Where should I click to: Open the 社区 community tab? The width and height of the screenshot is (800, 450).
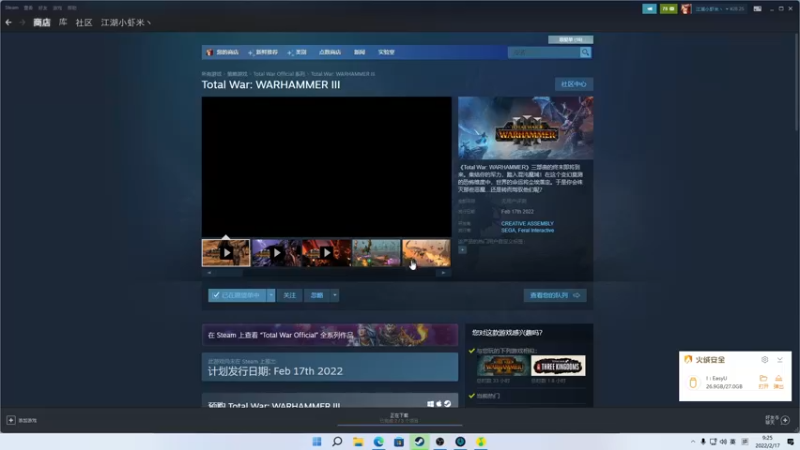point(84,22)
